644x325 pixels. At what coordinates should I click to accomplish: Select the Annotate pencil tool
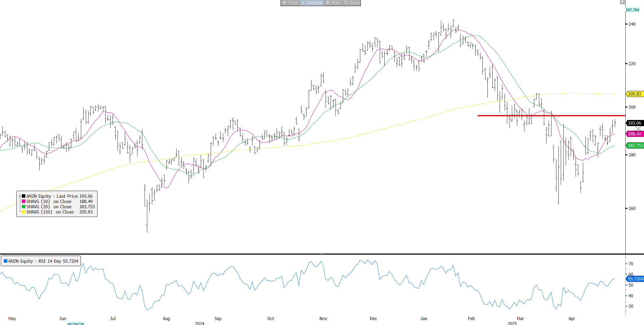click(x=312, y=3)
